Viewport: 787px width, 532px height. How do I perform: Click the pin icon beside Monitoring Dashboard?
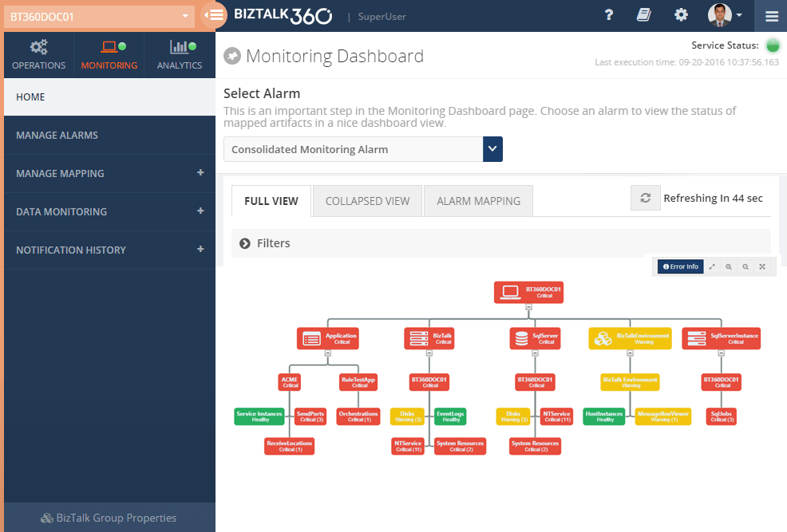tap(232, 56)
